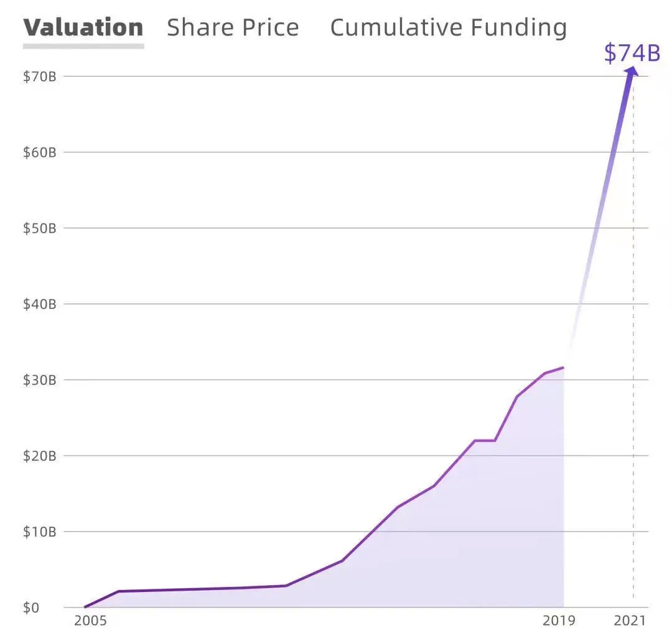Select the $40B axis label

40,304
